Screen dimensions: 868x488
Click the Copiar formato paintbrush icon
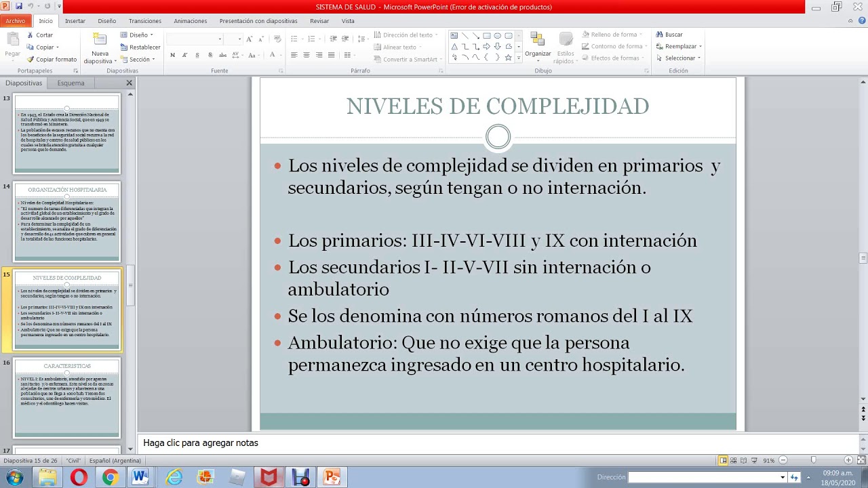(x=30, y=60)
